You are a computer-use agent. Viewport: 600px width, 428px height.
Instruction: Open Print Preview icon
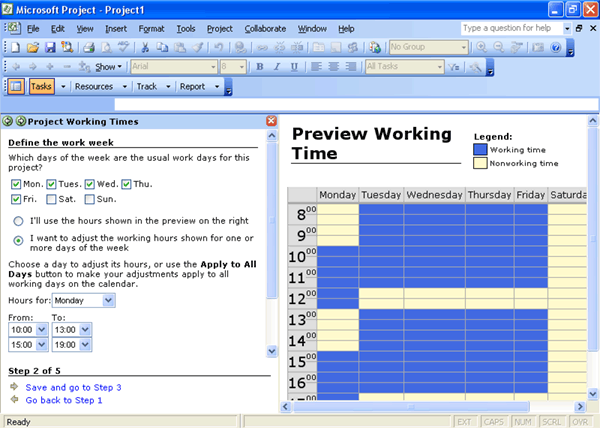pyautogui.click(x=106, y=47)
